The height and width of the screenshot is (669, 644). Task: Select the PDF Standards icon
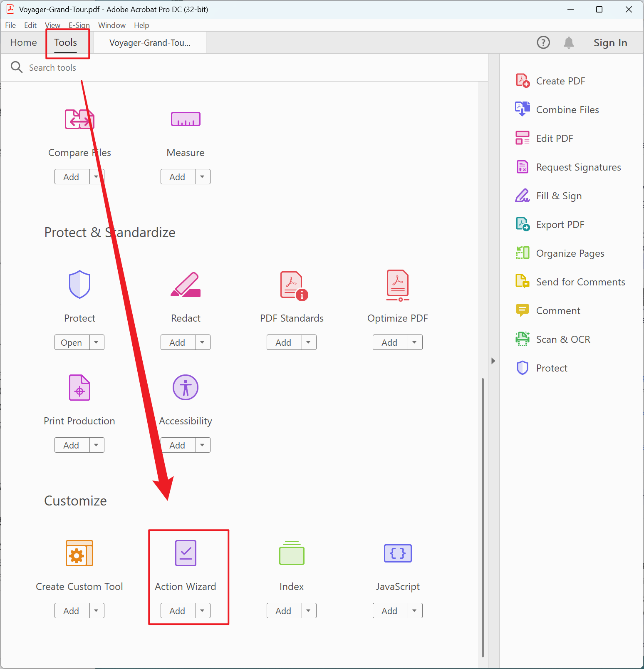pyautogui.click(x=293, y=285)
